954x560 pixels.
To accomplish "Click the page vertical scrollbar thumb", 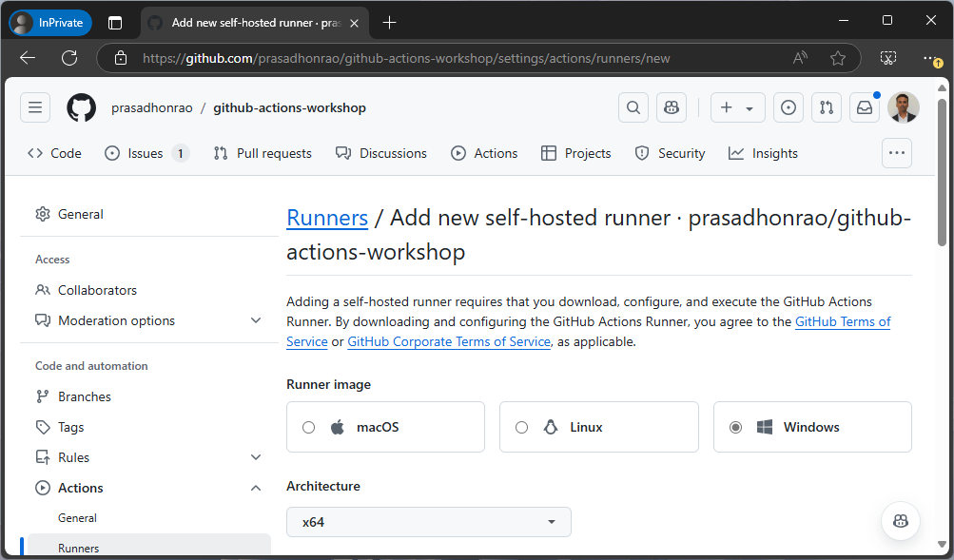I will point(942,172).
